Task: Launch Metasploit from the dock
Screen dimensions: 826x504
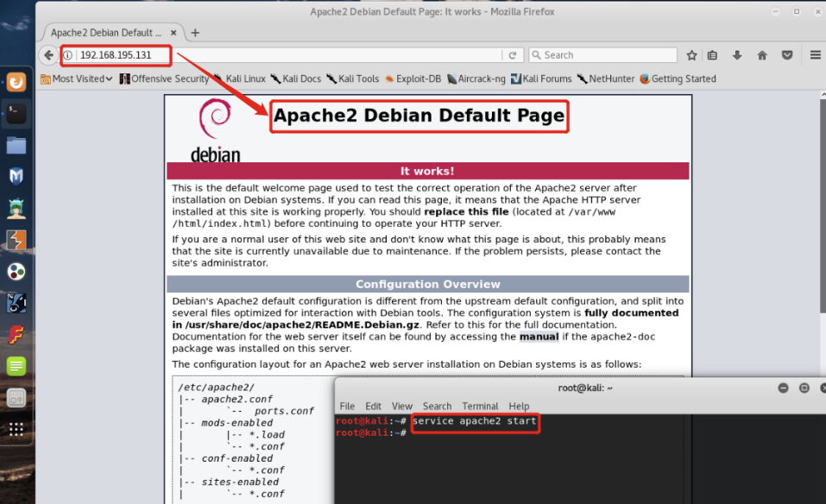Action: click(x=16, y=176)
